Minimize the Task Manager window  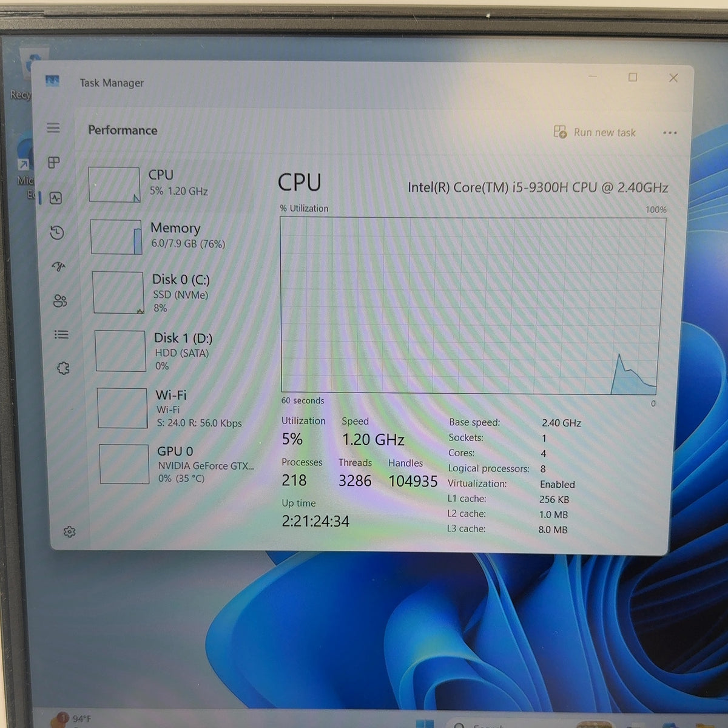point(593,76)
